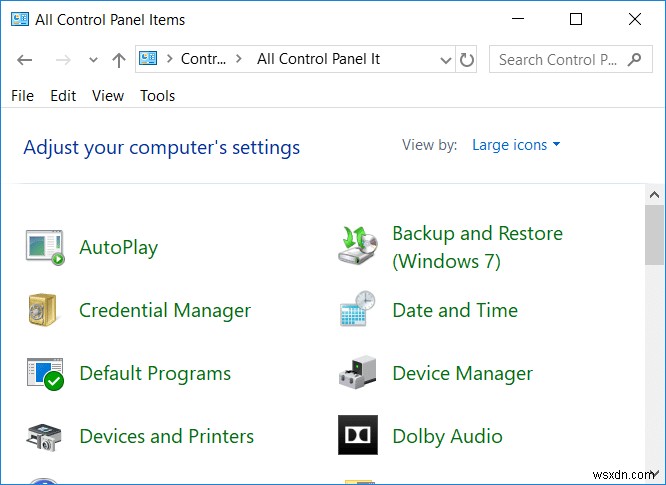Launch the Device Manager icon
The height and width of the screenshot is (485, 666).
pos(357,374)
